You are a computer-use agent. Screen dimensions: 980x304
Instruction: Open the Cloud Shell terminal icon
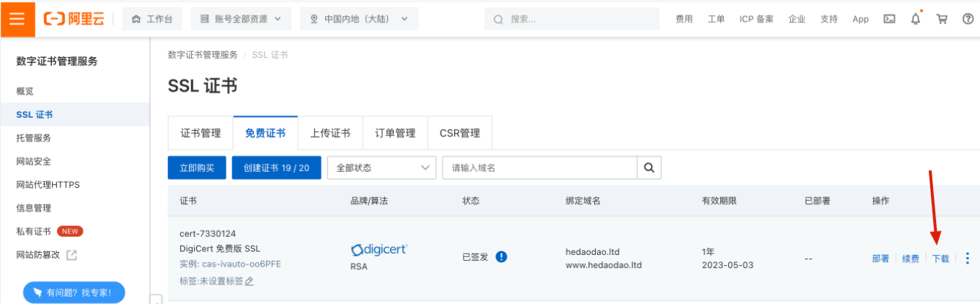point(889,19)
